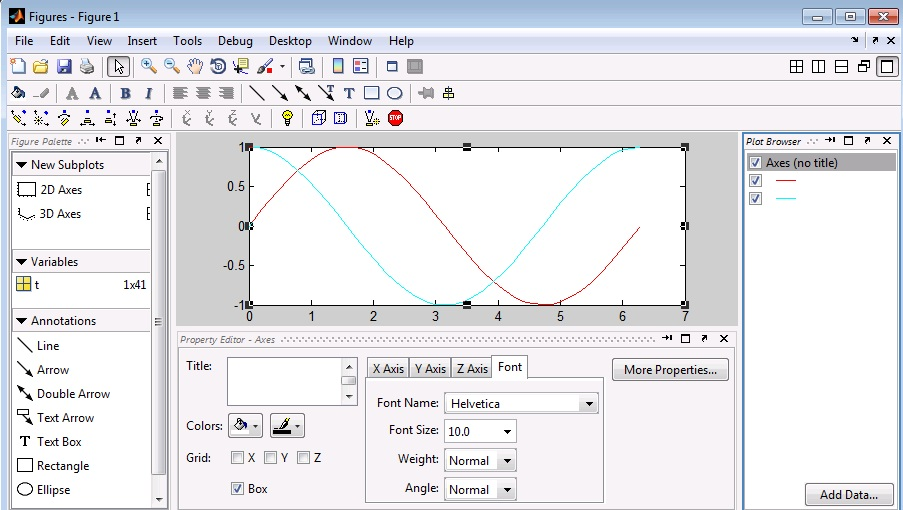Open the brush color dropdown arrow
The height and width of the screenshot is (510, 903).
(x=282, y=67)
